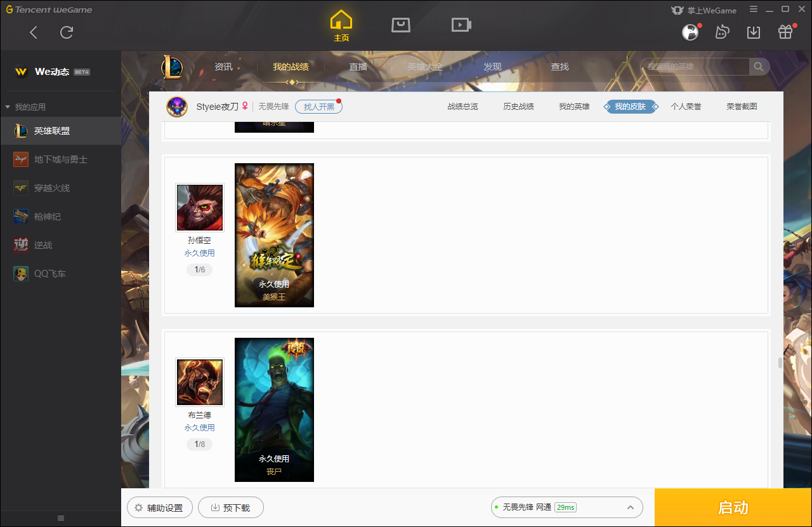Click the Styeie夜刀 profile avatar
This screenshot has width=812, height=527.
click(x=177, y=107)
